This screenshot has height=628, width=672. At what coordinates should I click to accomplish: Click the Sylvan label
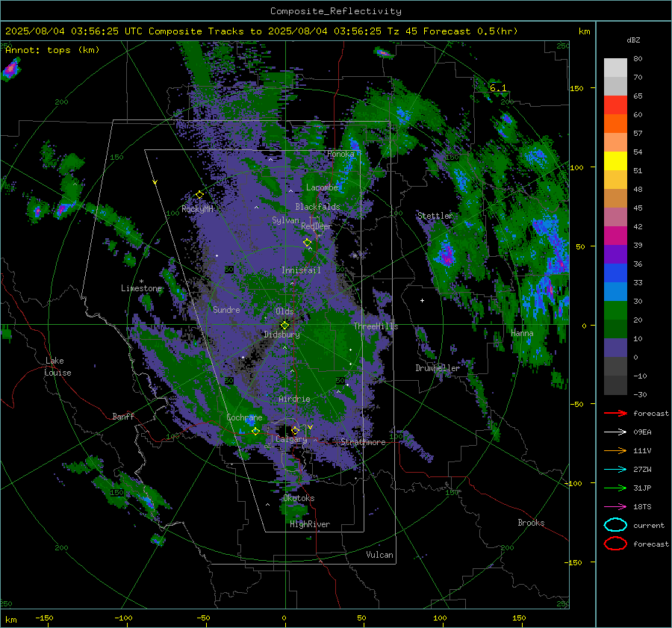[x=285, y=220]
